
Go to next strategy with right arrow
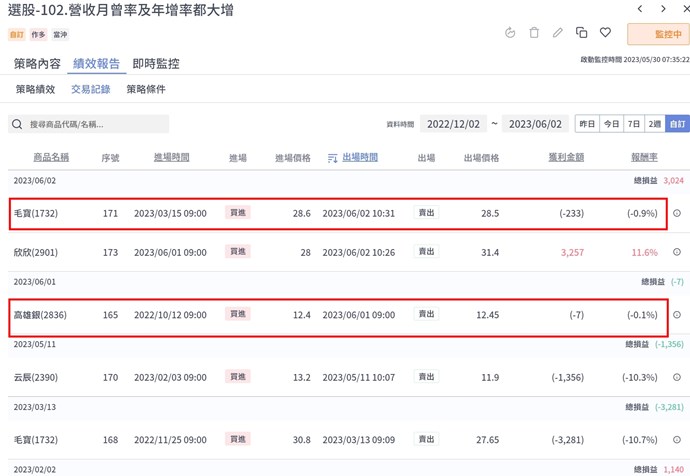pos(663,9)
